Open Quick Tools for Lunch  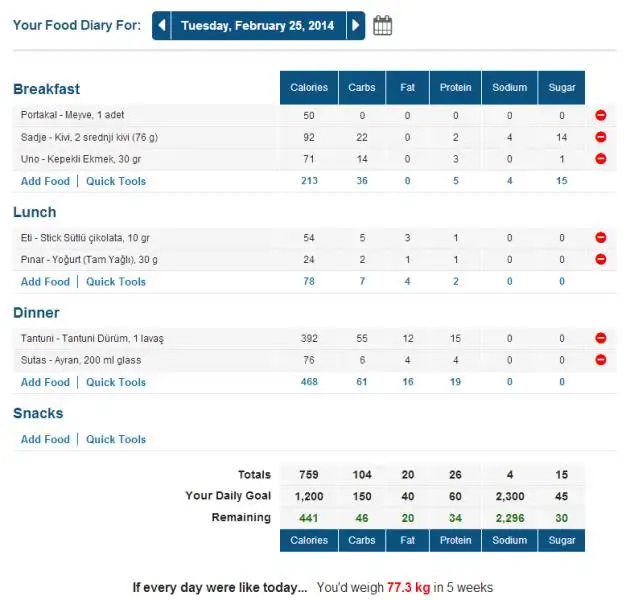point(116,282)
